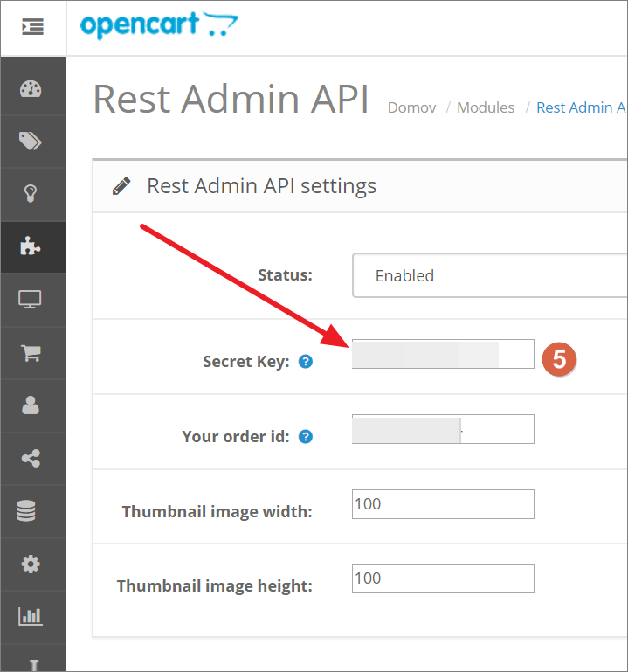
Task: Open the System gear icon
Action: pyautogui.click(x=31, y=564)
